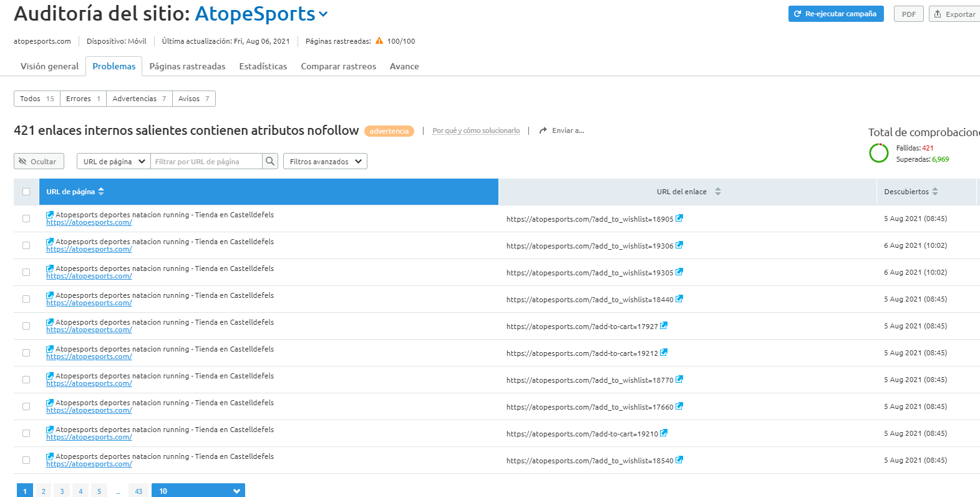
Task: Switch to the Visión general tab
Action: pyautogui.click(x=50, y=66)
